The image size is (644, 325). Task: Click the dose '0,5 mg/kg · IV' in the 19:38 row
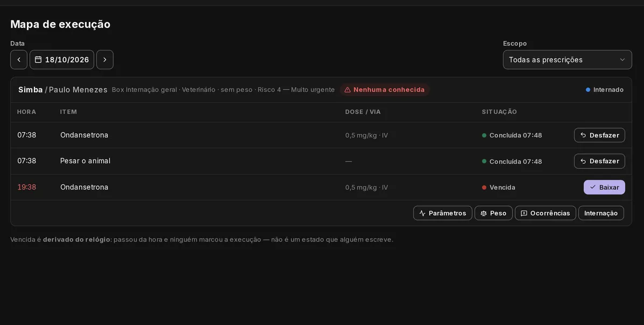[x=366, y=187]
